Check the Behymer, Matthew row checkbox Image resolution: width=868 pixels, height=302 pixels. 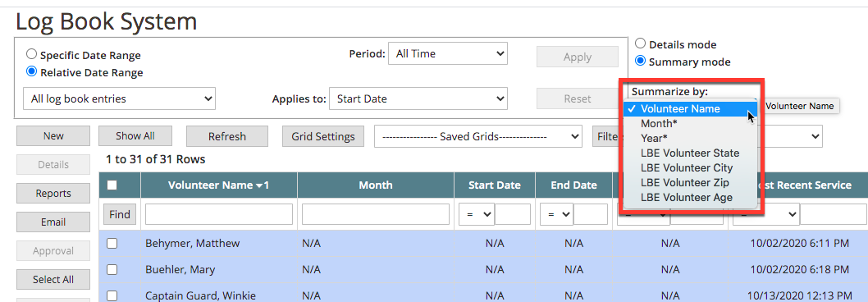(x=112, y=243)
